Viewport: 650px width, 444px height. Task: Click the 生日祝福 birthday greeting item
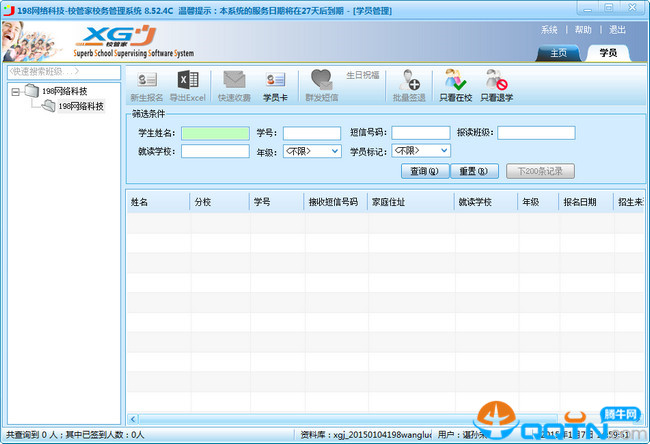pos(363,76)
